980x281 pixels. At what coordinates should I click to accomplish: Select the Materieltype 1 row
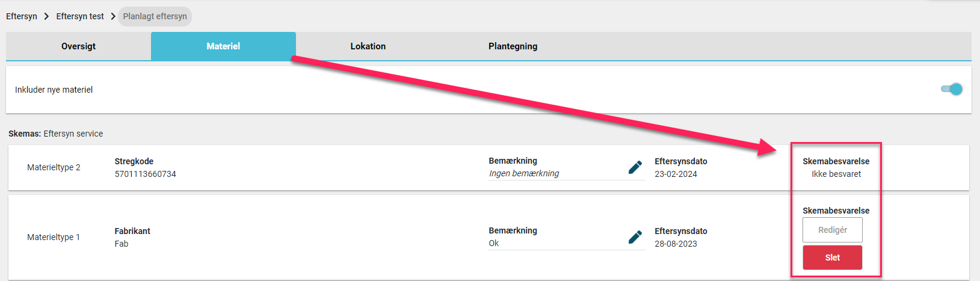(x=488, y=237)
